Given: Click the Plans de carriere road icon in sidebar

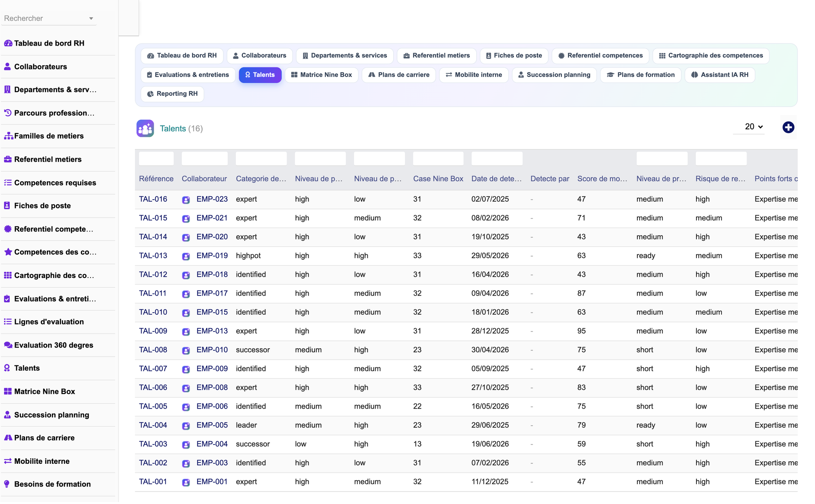Looking at the screenshot, I should click(8, 438).
